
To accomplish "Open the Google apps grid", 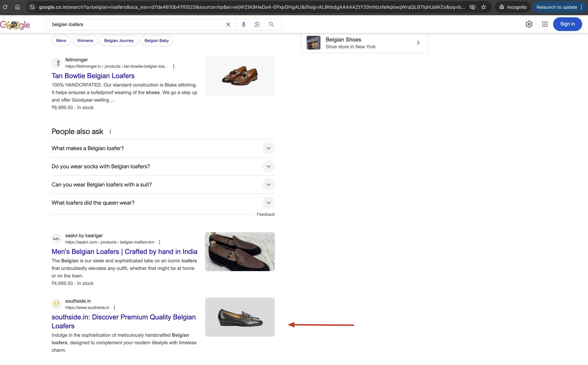I will (545, 24).
